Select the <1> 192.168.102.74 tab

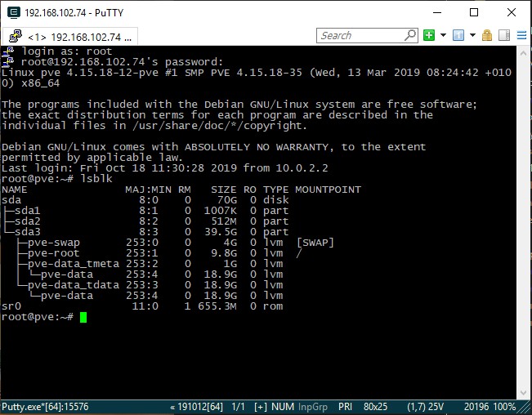coord(70,37)
